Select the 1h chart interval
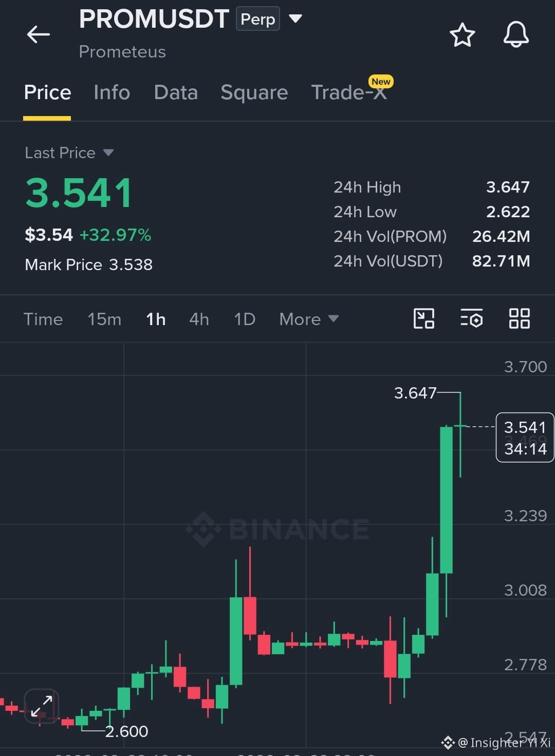 [156, 319]
